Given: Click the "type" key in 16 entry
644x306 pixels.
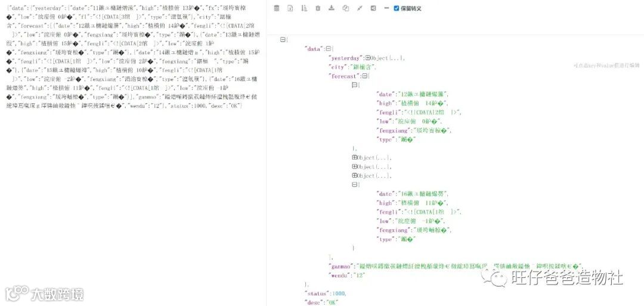Looking at the screenshot, I should tap(386, 239).
